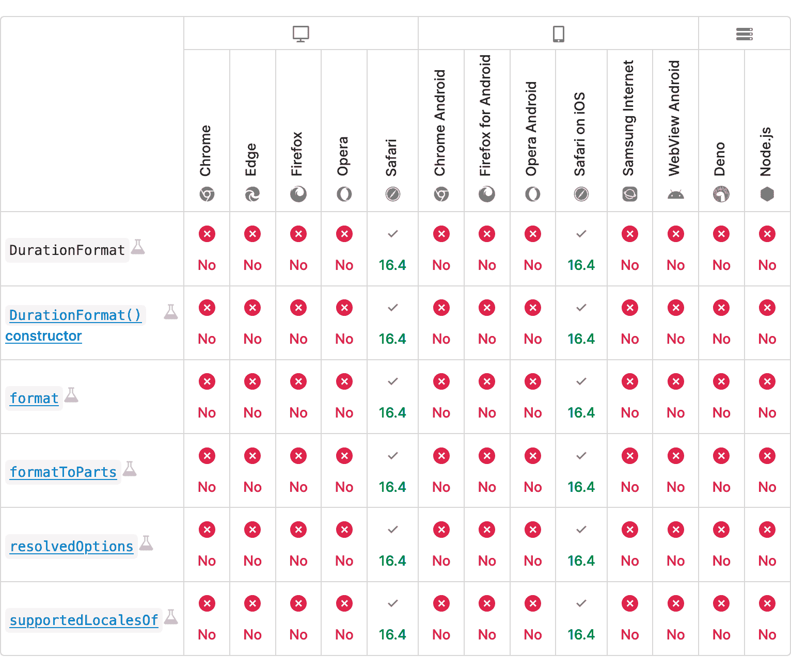The width and height of the screenshot is (791, 672).
Task: Open the supportedLocalesOf method link
Action: click(84, 620)
